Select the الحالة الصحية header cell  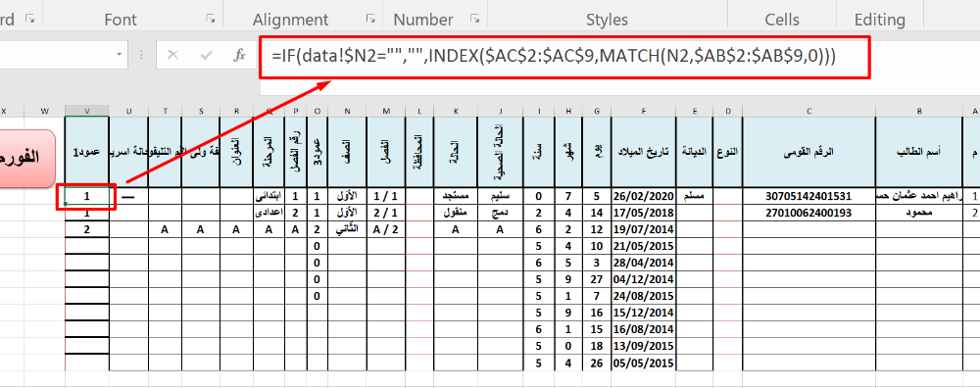point(500,152)
